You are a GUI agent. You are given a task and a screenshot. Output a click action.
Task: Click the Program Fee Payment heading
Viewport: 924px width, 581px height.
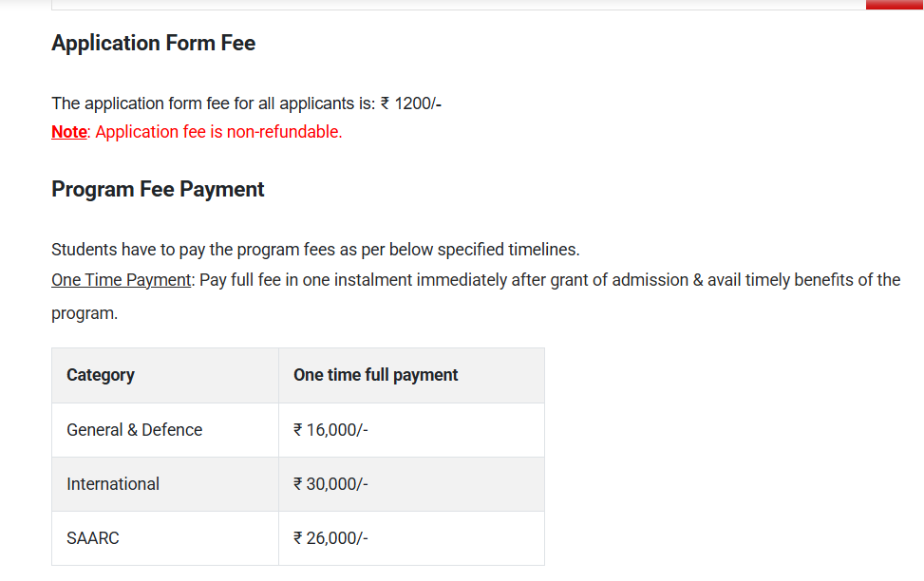158,189
